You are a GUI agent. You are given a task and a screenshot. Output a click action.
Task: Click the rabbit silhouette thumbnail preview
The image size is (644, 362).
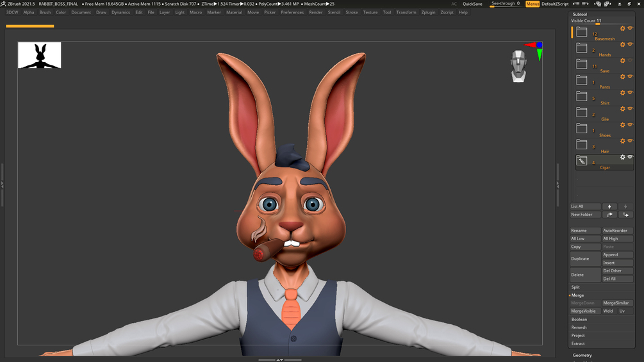point(40,55)
